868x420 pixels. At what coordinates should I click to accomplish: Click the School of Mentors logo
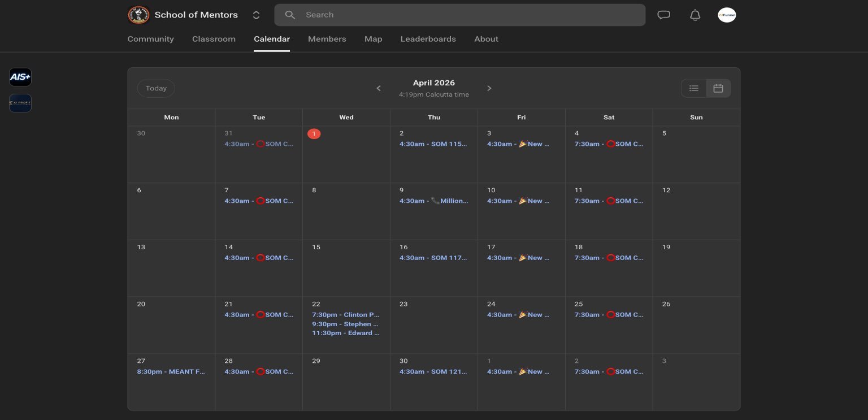pos(138,15)
